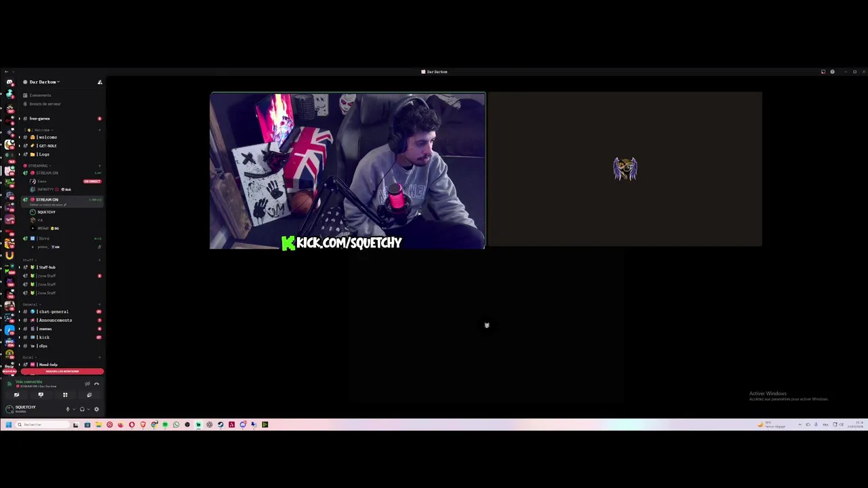Screen dimensions: 868x488
Task: Click the Windows taskbar search box
Action: [x=43, y=425]
